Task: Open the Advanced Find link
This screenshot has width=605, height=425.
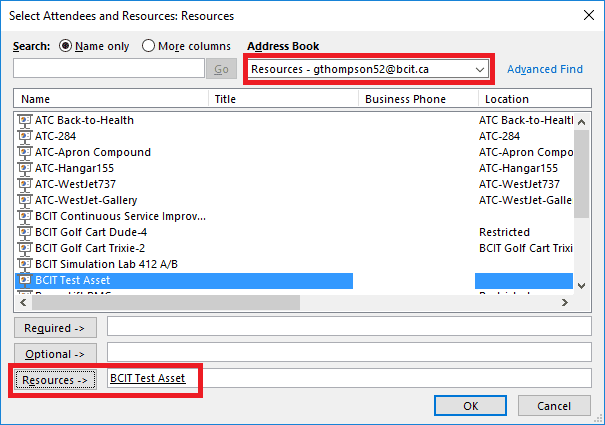Action: coord(545,69)
